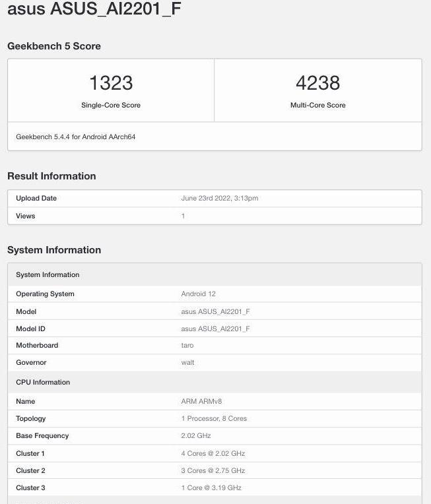
Task: Click the Topology value 1 Processor, 8 Cores
Action: [214, 419]
